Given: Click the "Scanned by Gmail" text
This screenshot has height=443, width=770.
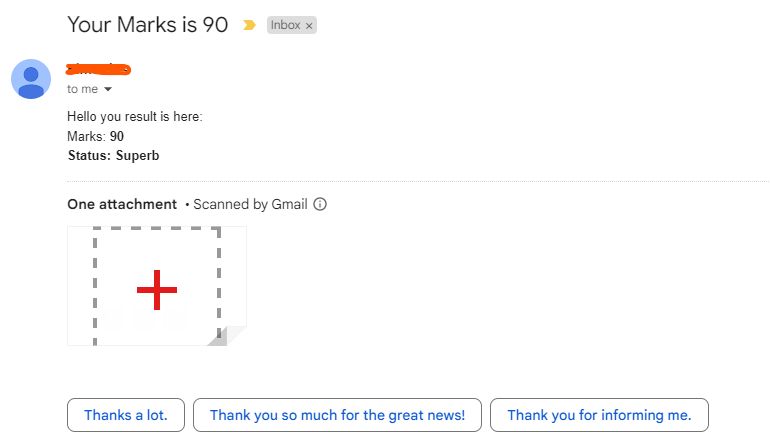Looking at the screenshot, I should point(250,204).
